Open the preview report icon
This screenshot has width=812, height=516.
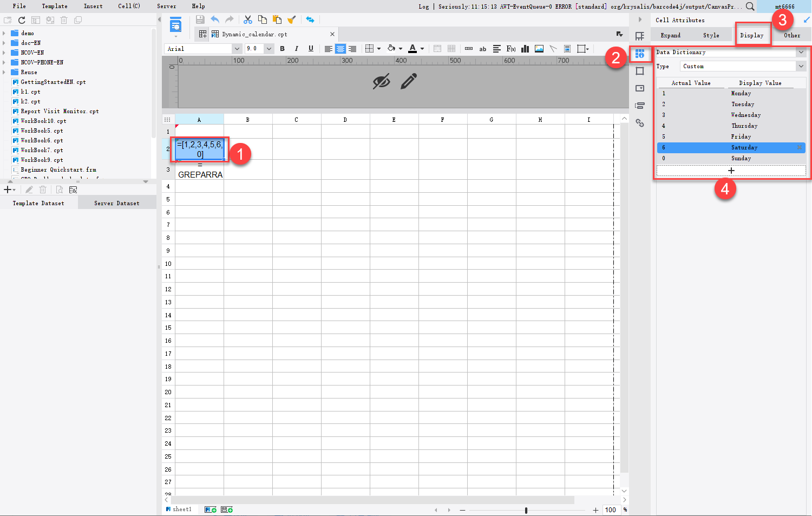(x=175, y=24)
